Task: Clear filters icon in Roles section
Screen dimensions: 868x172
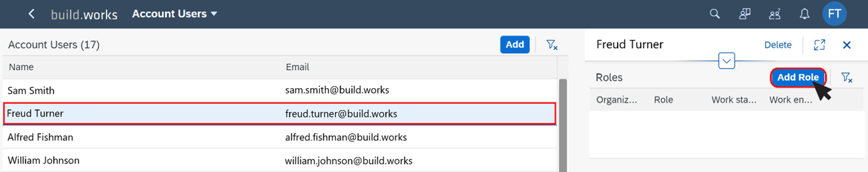Action: coord(847,77)
